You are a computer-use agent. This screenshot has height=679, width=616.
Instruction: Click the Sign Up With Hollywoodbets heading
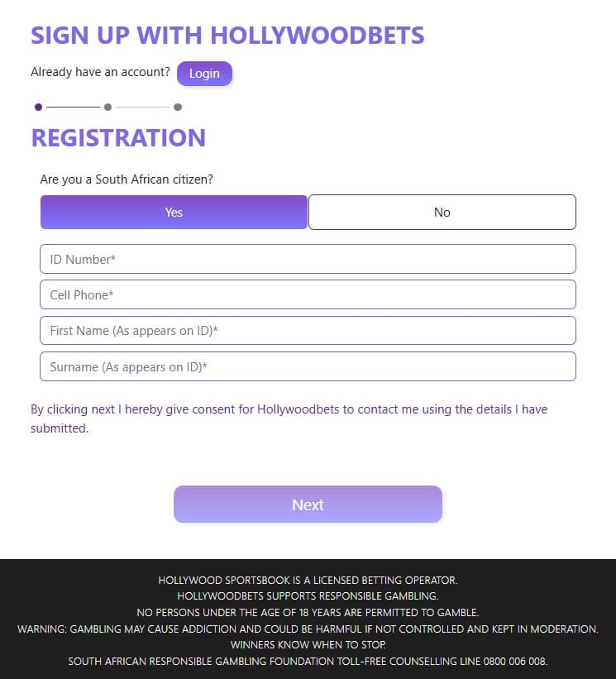227,36
